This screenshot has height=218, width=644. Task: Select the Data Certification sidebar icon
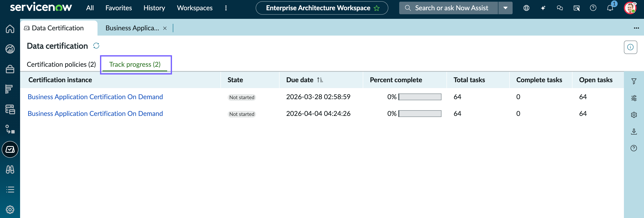10,149
